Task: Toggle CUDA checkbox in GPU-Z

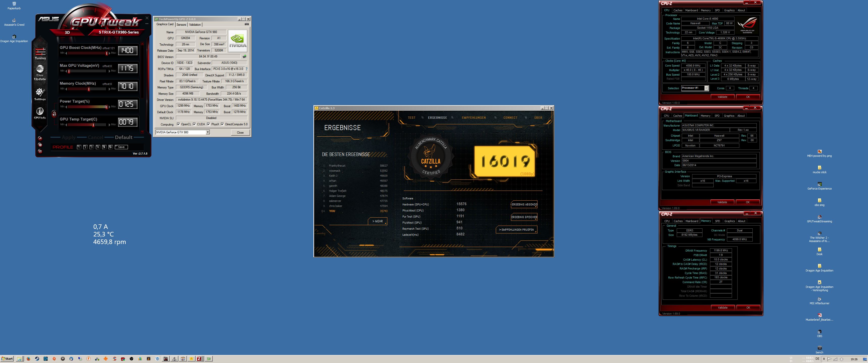Action: [194, 124]
